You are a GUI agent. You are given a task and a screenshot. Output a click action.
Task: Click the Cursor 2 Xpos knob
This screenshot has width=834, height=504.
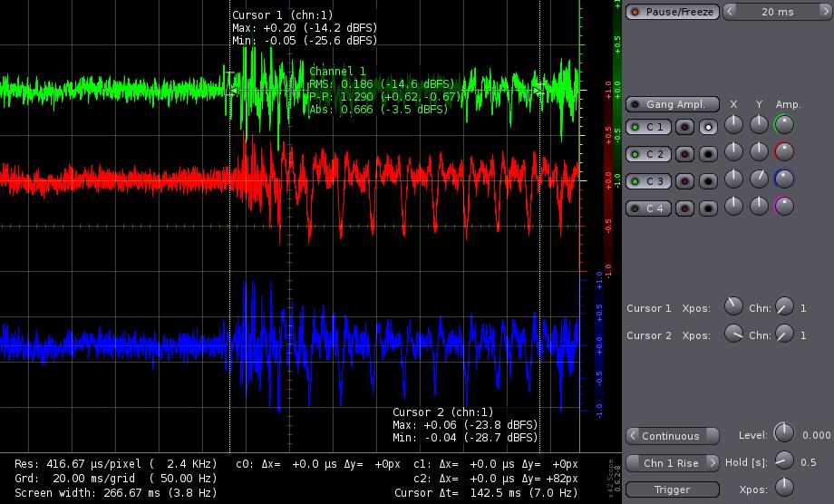pos(733,334)
